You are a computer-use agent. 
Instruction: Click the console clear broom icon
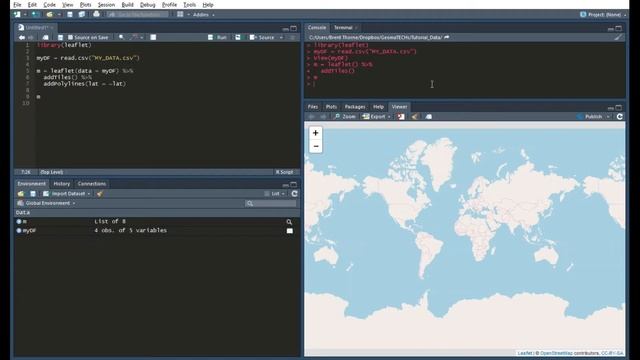tap(618, 37)
